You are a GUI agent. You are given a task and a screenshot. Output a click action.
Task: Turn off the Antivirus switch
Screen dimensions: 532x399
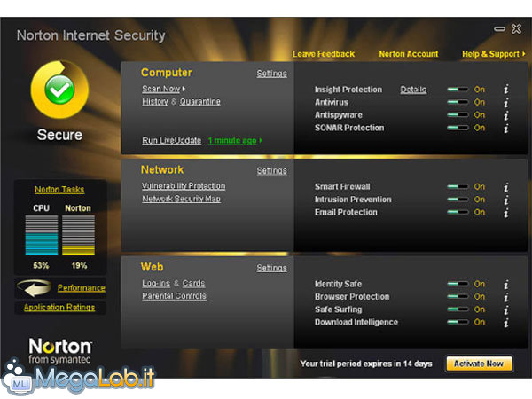(x=458, y=102)
